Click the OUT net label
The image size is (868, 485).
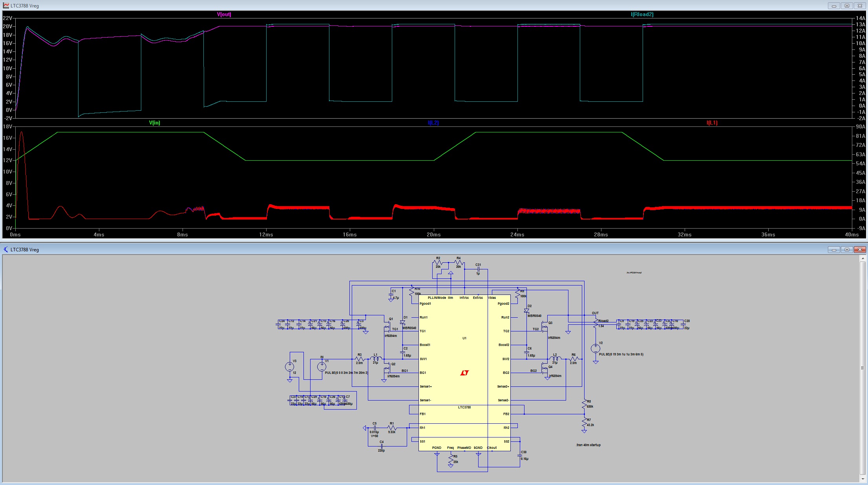click(x=595, y=313)
